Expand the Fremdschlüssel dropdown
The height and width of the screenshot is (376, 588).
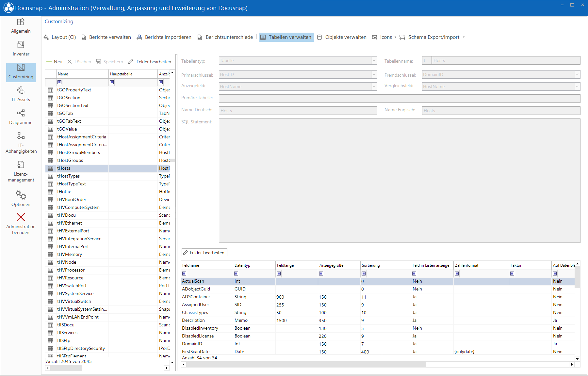577,74
